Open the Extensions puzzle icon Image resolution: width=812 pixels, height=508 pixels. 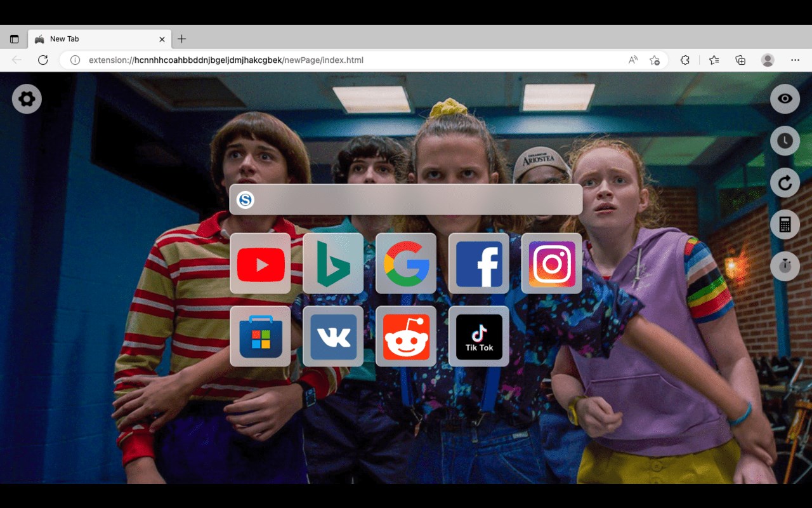pos(685,60)
